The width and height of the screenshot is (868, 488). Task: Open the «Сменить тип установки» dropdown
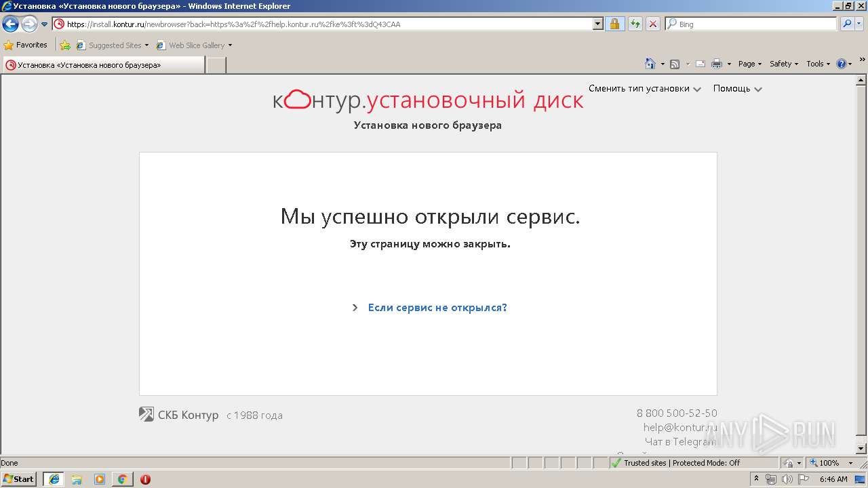click(644, 89)
